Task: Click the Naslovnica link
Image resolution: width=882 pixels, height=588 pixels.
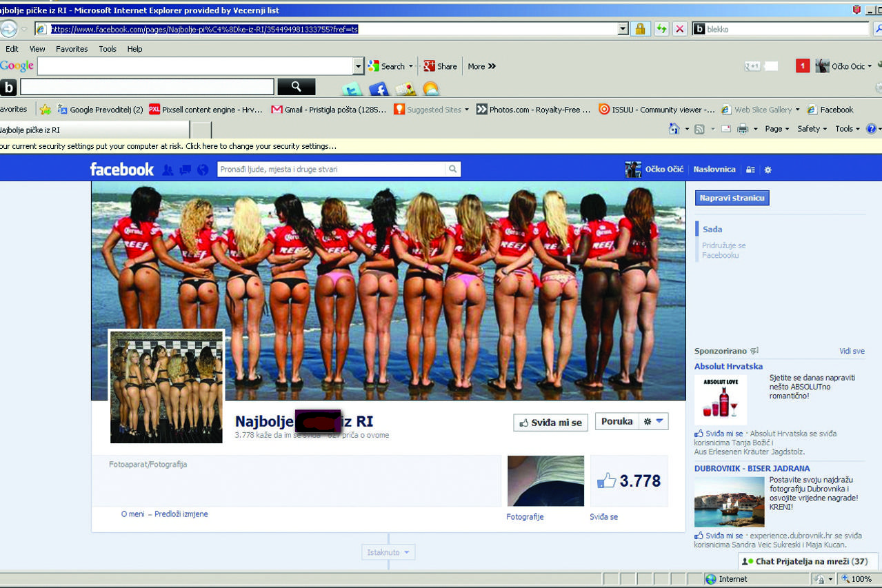Action: coord(714,169)
